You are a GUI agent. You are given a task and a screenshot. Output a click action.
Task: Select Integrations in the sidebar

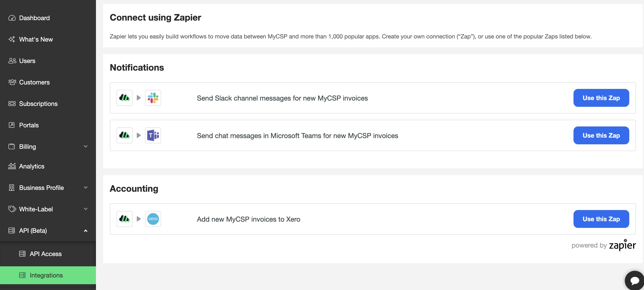[46, 275]
